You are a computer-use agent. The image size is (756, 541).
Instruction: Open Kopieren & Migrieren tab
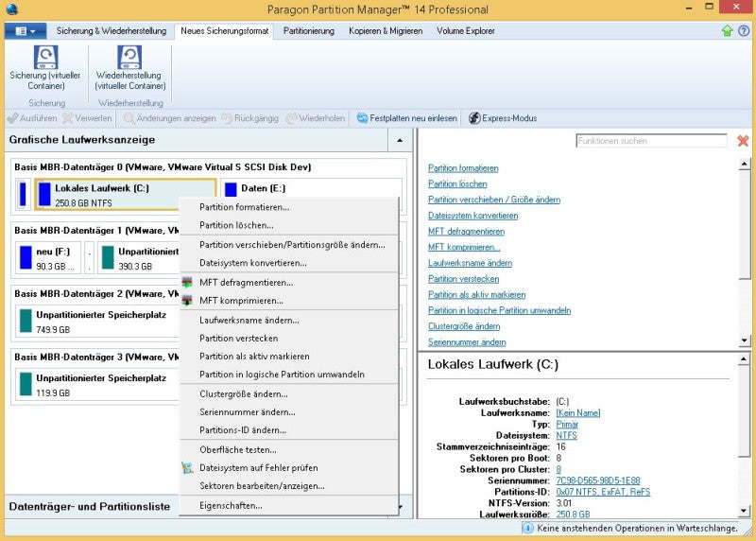[x=386, y=31]
